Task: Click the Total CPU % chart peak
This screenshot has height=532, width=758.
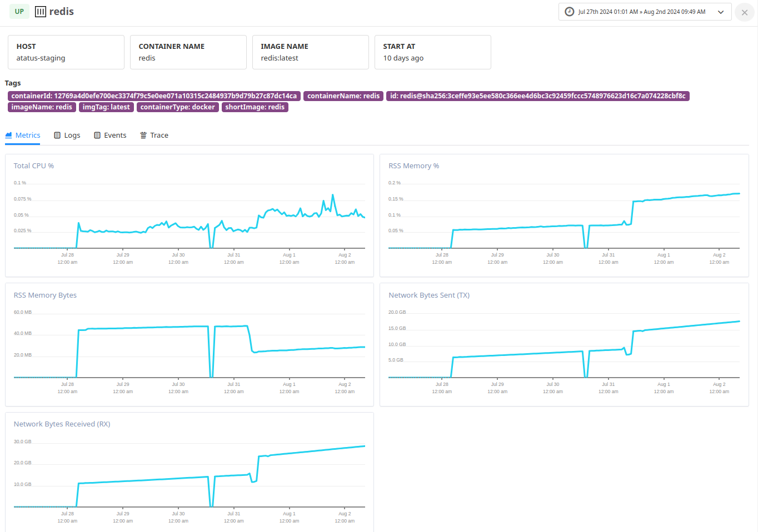Action: coord(333,195)
